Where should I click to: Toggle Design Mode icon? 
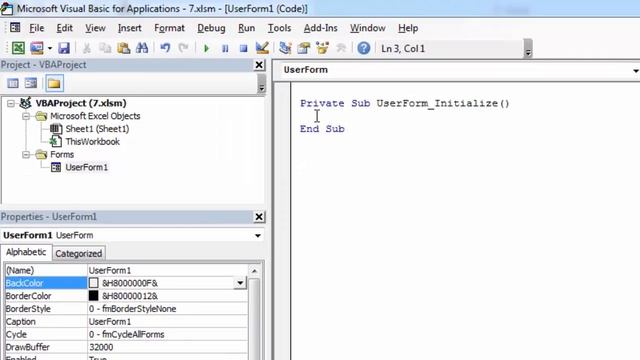point(262,48)
